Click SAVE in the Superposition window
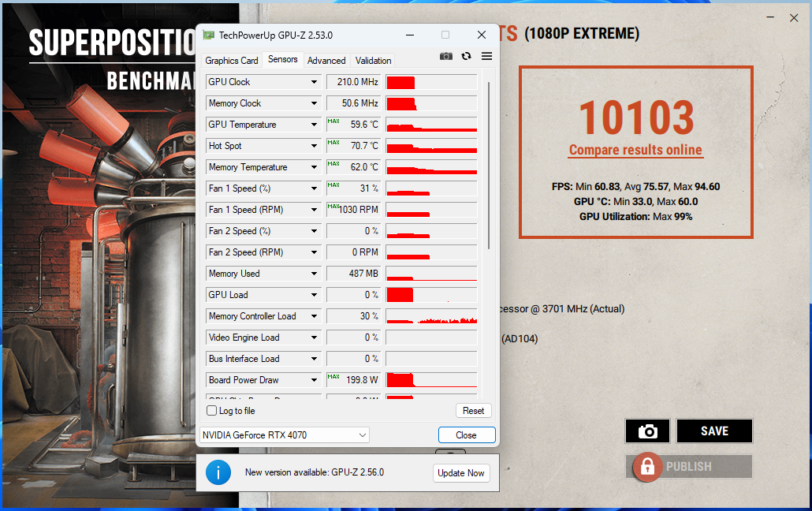 point(715,431)
